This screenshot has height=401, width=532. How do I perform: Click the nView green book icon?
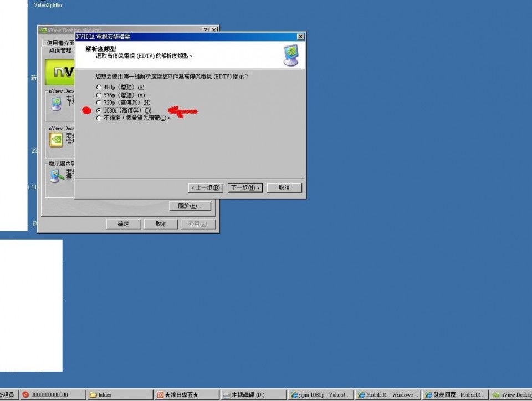point(57,140)
